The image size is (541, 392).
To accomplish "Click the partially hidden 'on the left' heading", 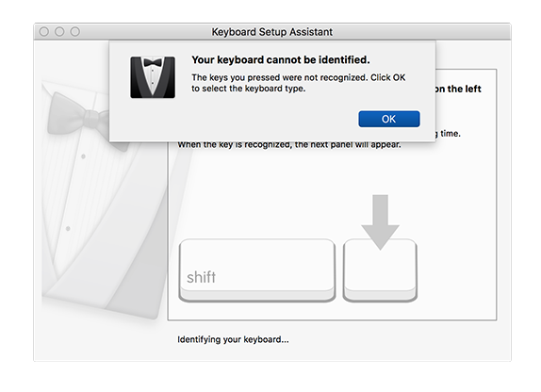I will point(459,89).
